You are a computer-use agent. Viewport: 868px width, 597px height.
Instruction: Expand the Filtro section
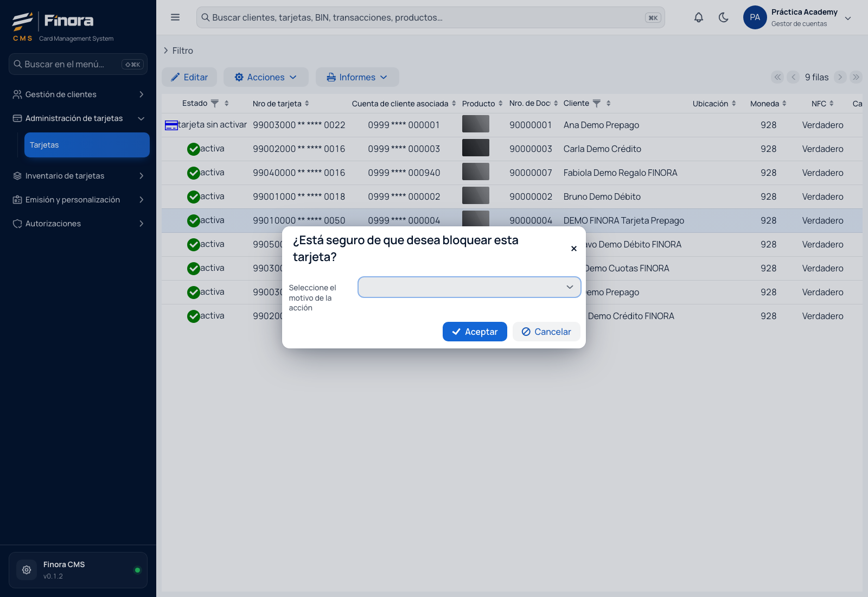pyautogui.click(x=178, y=50)
